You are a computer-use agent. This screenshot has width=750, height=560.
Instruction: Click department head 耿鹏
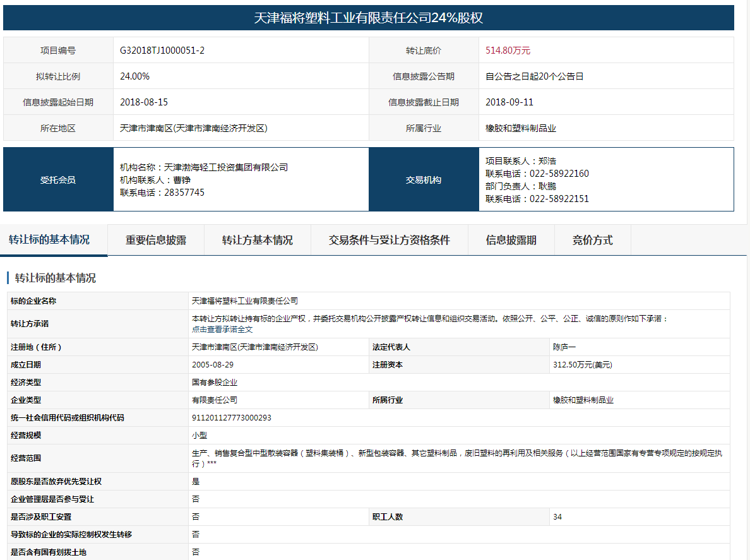coord(547,186)
